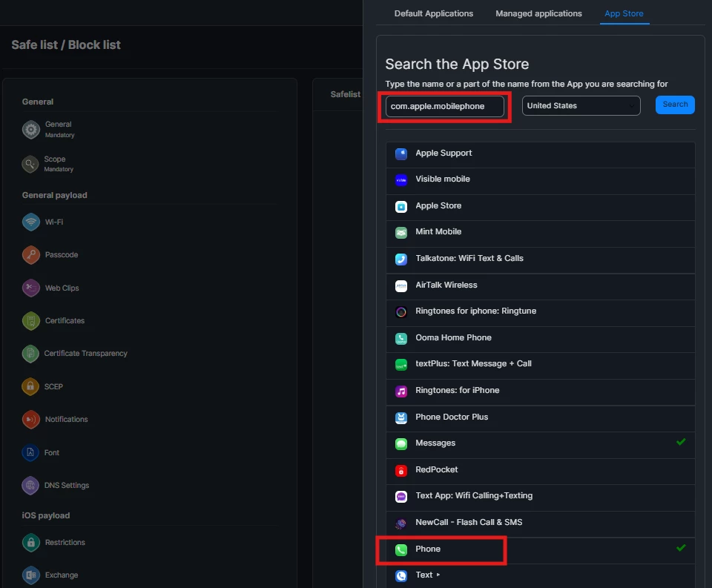Viewport: 712px width, 588px height.
Task: Select 'Ringtones: for iPhone' result
Action: click(458, 391)
